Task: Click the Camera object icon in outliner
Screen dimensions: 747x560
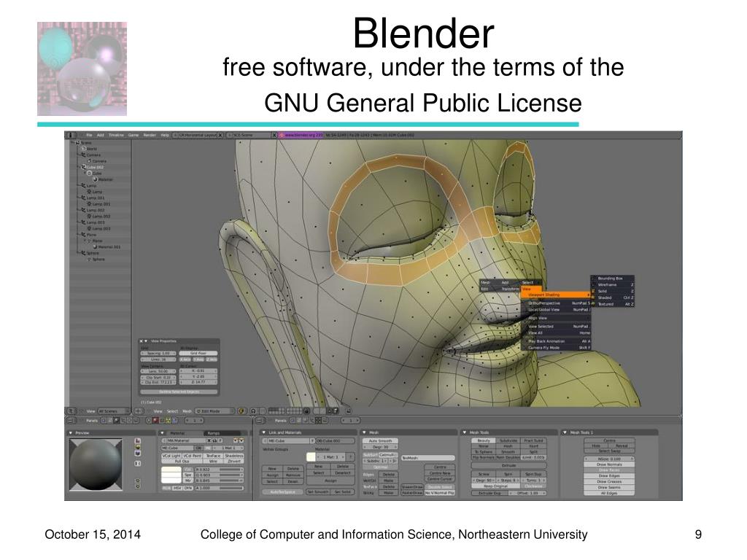Action: pyautogui.click(x=83, y=155)
